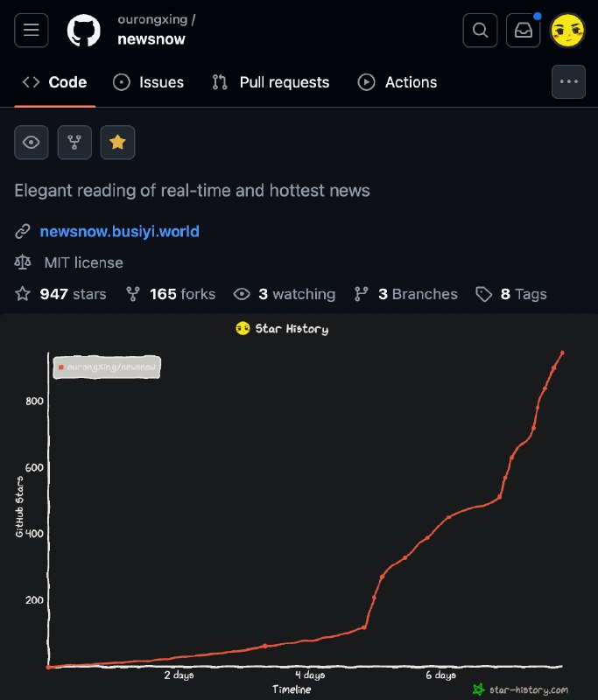Click the star-history.com watermark link

pyautogui.click(x=520, y=689)
